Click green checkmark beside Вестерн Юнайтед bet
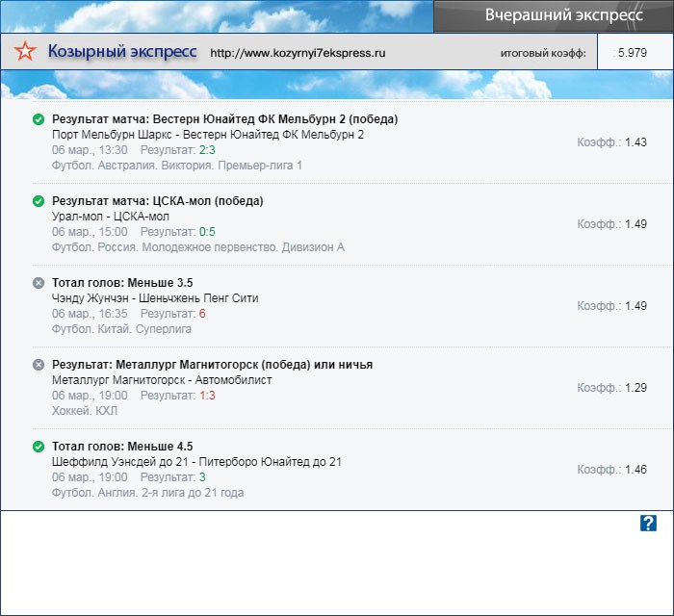674x616 pixels. pyautogui.click(x=39, y=119)
